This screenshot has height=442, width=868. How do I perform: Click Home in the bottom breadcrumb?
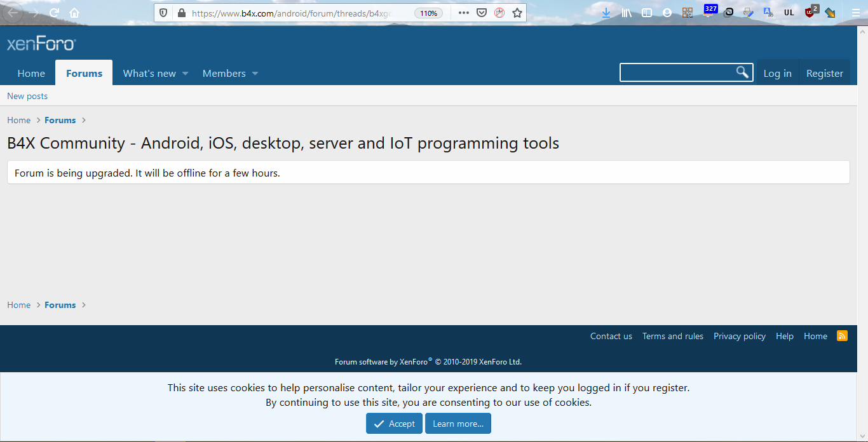19,305
